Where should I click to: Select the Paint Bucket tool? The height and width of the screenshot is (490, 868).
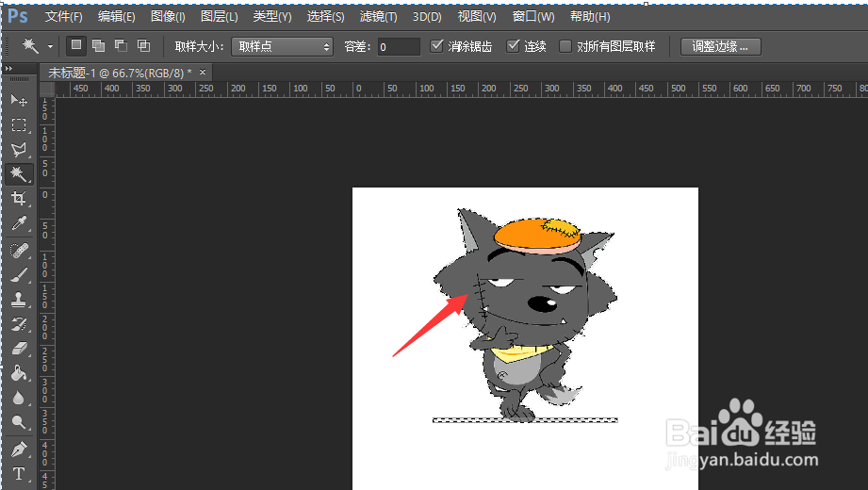[x=19, y=373]
